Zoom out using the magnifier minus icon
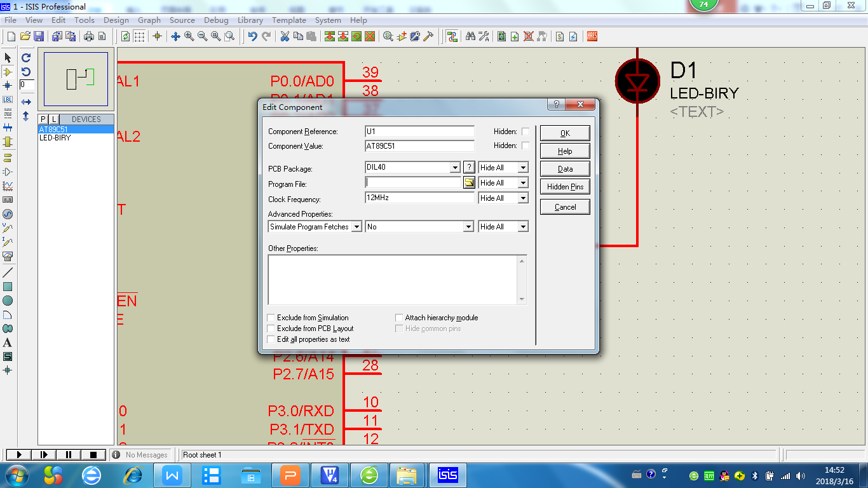 [203, 36]
